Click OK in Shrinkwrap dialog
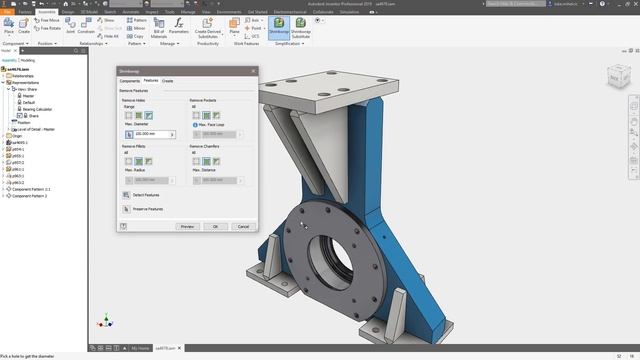640x360 pixels. [x=215, y=227]
